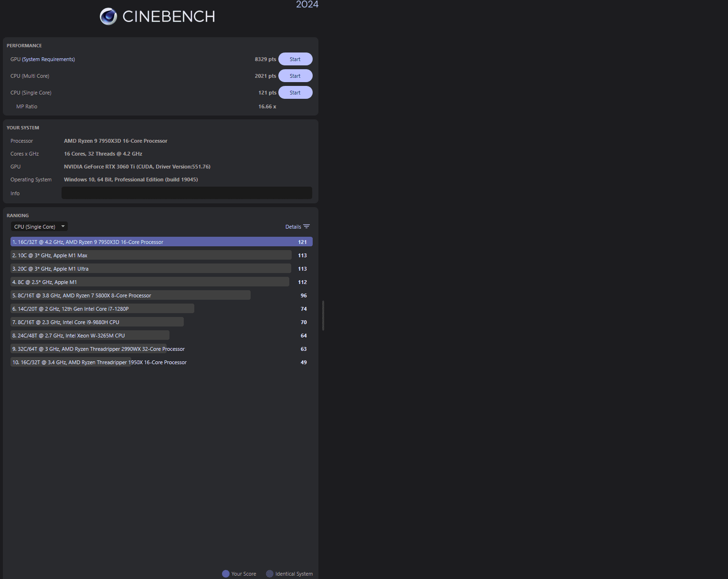Click the Details filter icon
728x579 pixels.
pos(306,227)
